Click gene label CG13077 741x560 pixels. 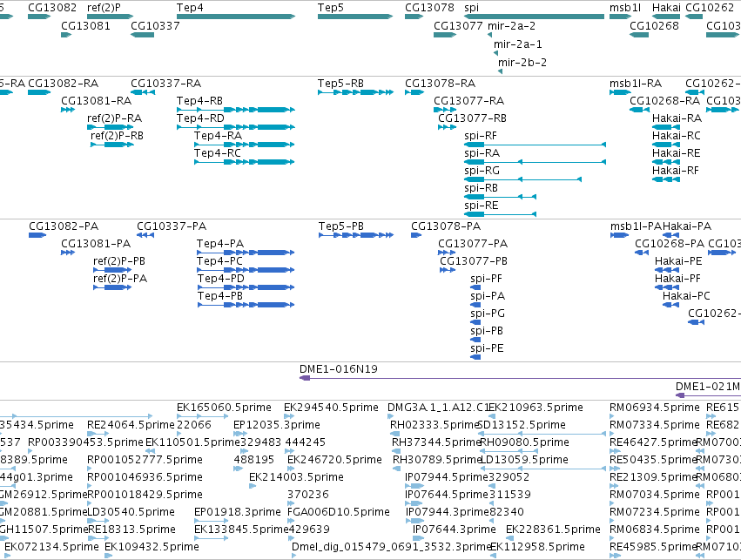pos(458,26)
